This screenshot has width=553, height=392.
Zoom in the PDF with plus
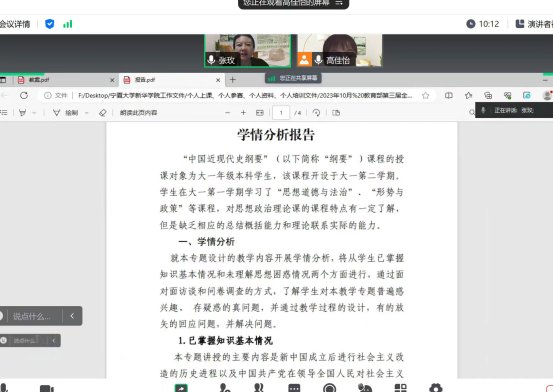(x=243, y=113)
